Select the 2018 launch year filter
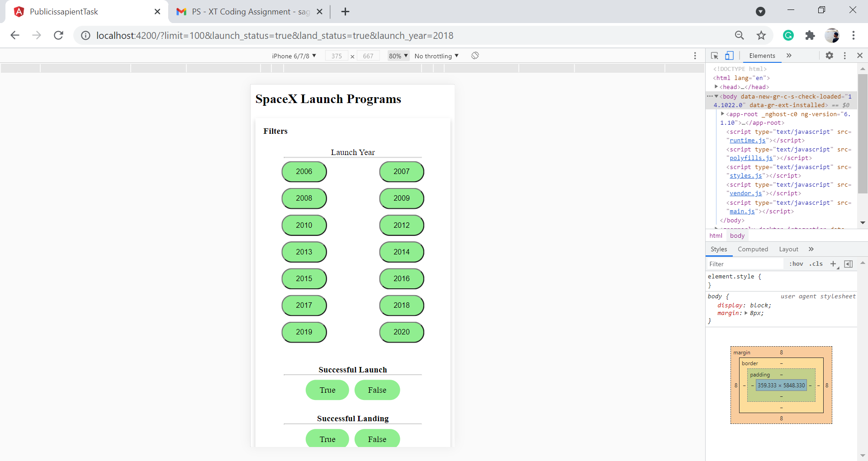The width and height of the screenshot is (868, 461). [x=401, y=305]
